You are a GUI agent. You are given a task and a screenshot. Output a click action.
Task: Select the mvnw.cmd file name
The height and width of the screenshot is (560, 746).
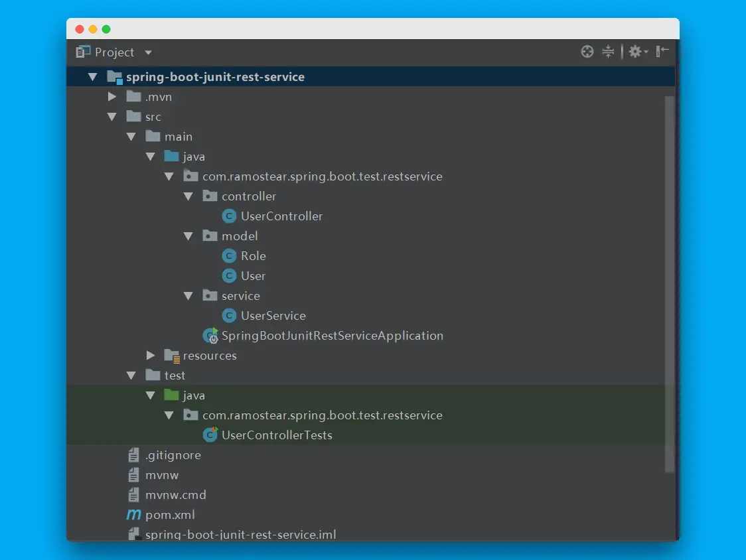(x=176, y=495)
